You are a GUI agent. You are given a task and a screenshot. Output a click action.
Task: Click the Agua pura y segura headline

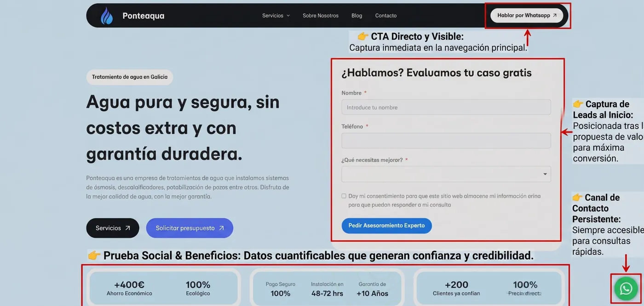(x=183, y=128)
